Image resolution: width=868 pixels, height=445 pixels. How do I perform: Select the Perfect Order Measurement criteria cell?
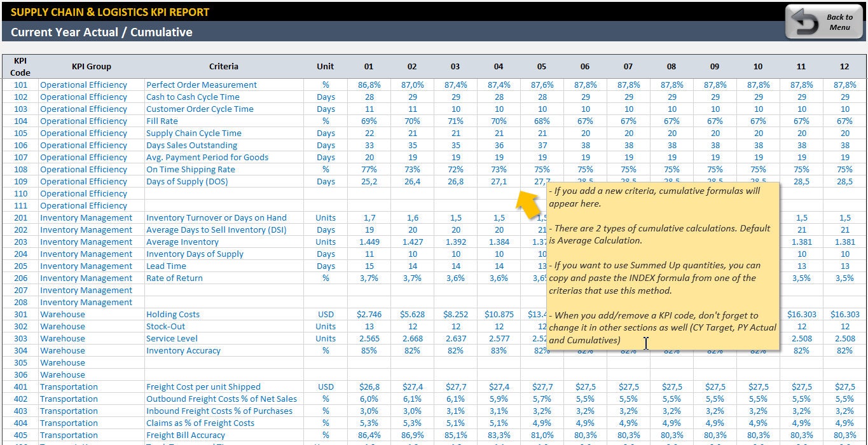[200, 85]
